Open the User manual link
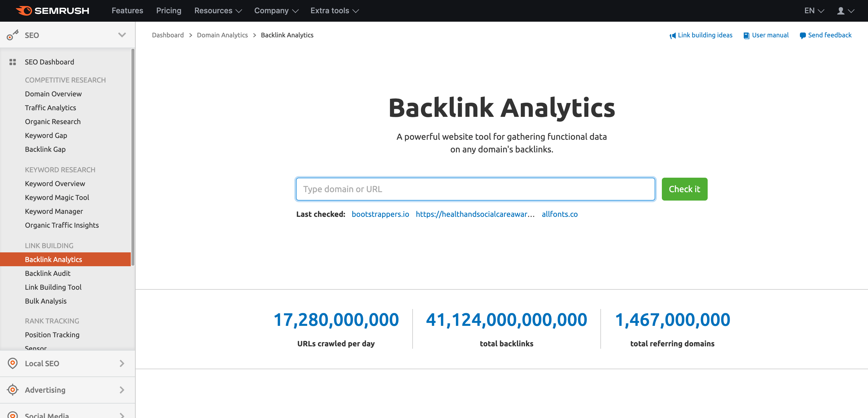Viewport: 868px width, 418px height. (x=770, y=35)
